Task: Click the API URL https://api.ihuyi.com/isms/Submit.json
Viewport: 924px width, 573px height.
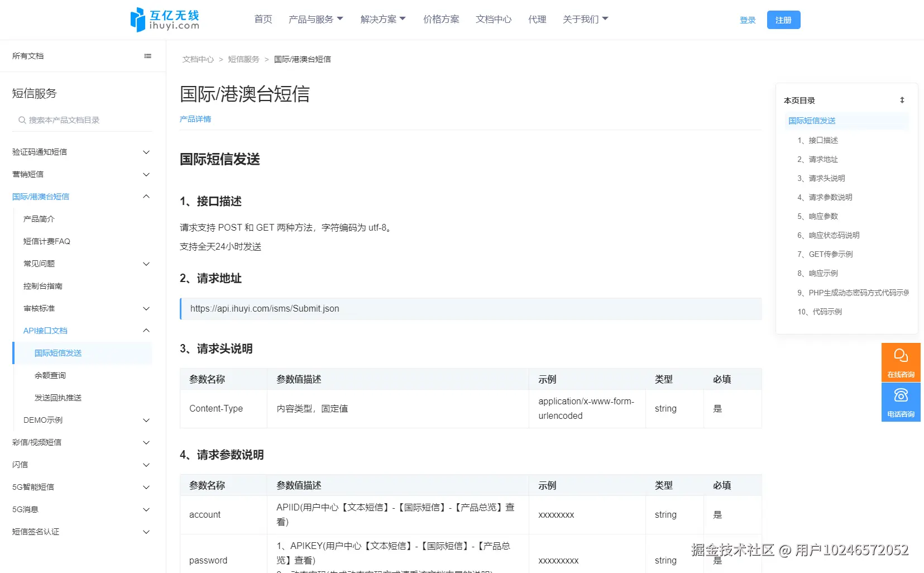Action: 265,308
